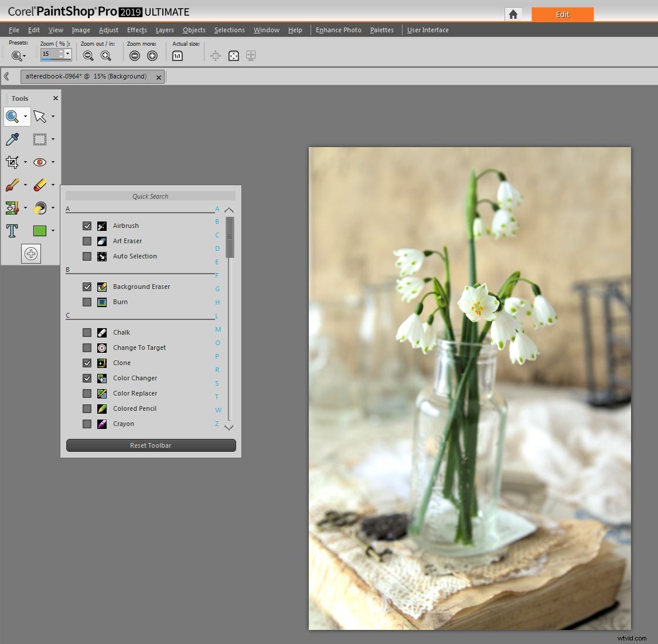Check the Crayon checkbox
Screen dimensions: 658x644
click(x=87, y=424)
